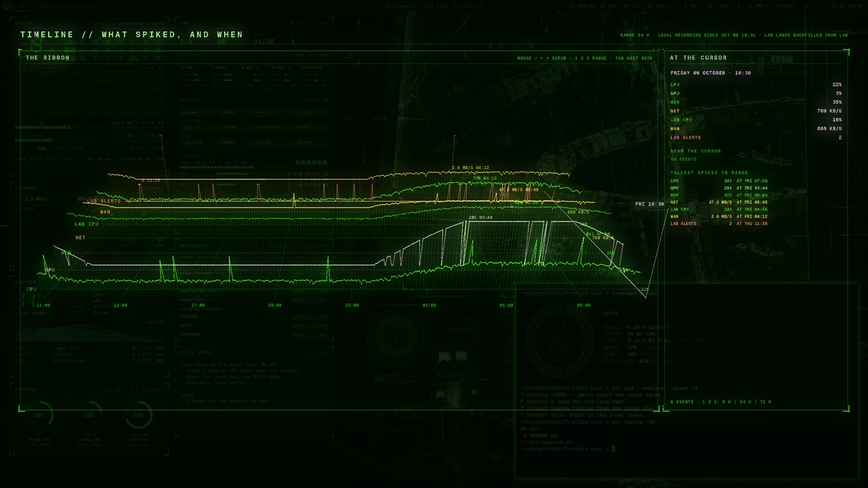This screenshot has height=488, width=868.
Task: Click the 11:00 tick on the ribbon time axis
Action: (x=43, y=305)
